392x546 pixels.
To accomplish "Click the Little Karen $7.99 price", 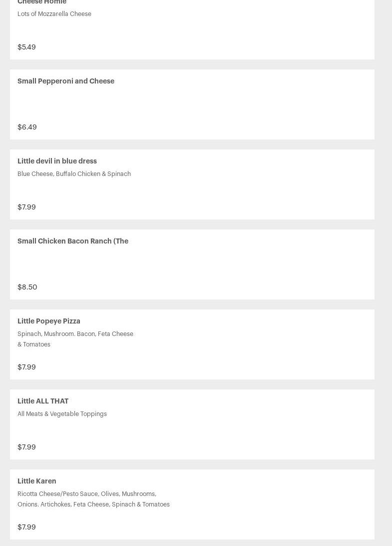I will click(x=26, y=527).
